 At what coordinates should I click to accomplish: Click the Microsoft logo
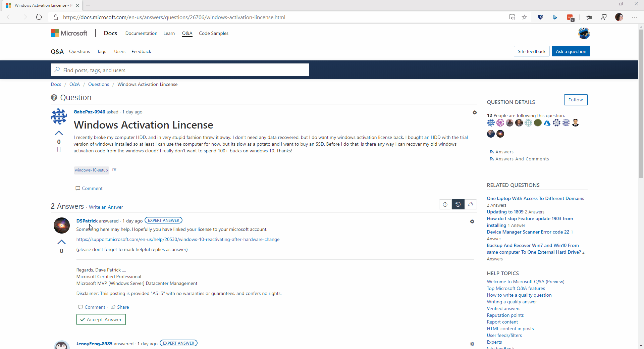69,33
